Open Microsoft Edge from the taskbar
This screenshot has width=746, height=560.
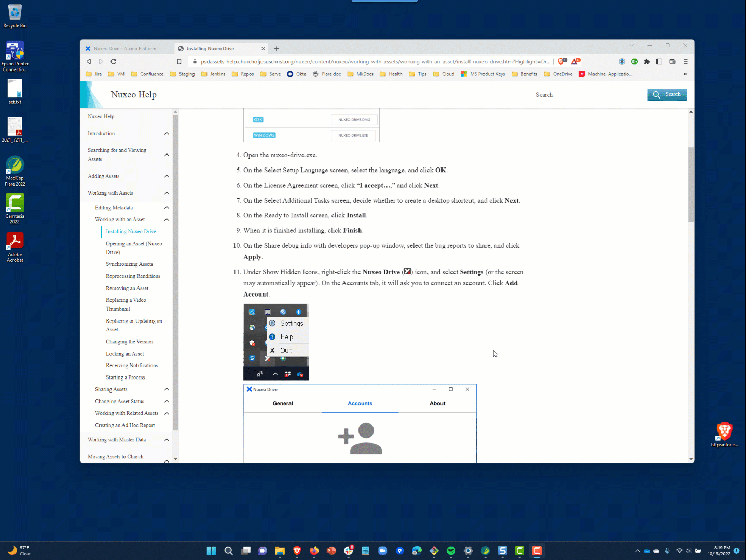(x=417, y=551)
